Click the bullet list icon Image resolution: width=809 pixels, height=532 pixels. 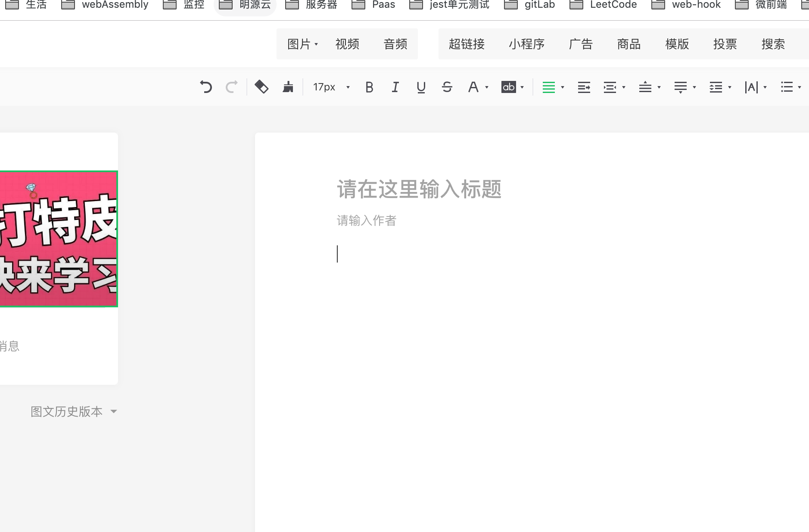(787, 87)
